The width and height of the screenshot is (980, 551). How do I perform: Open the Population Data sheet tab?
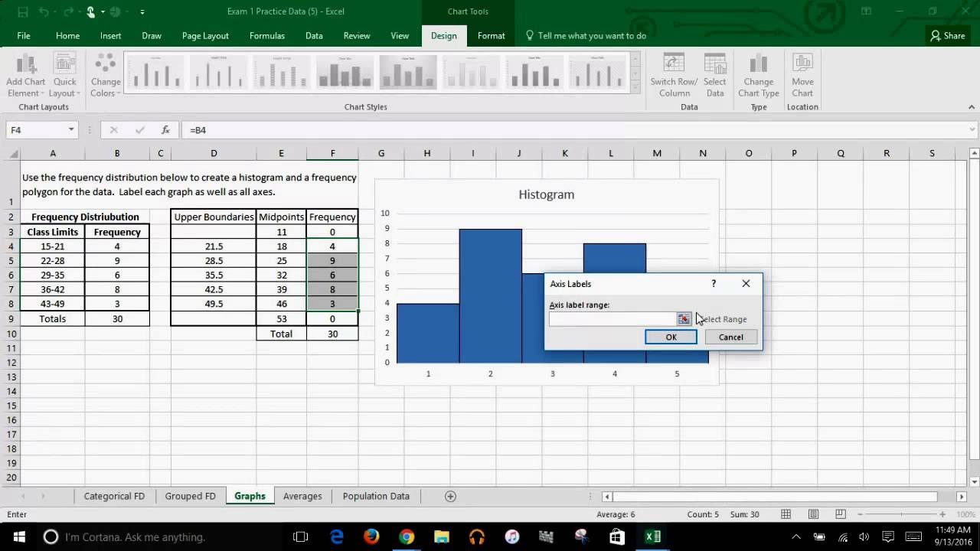376,496
